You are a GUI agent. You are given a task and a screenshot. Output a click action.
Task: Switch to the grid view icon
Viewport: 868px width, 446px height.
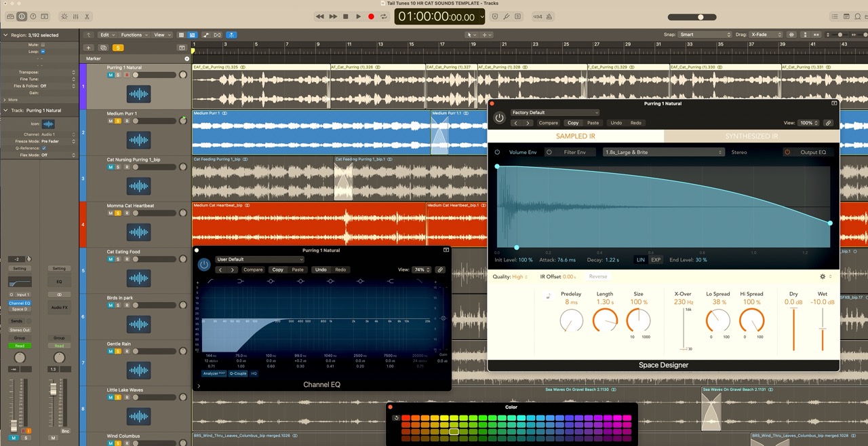click(x=181, y=35)
